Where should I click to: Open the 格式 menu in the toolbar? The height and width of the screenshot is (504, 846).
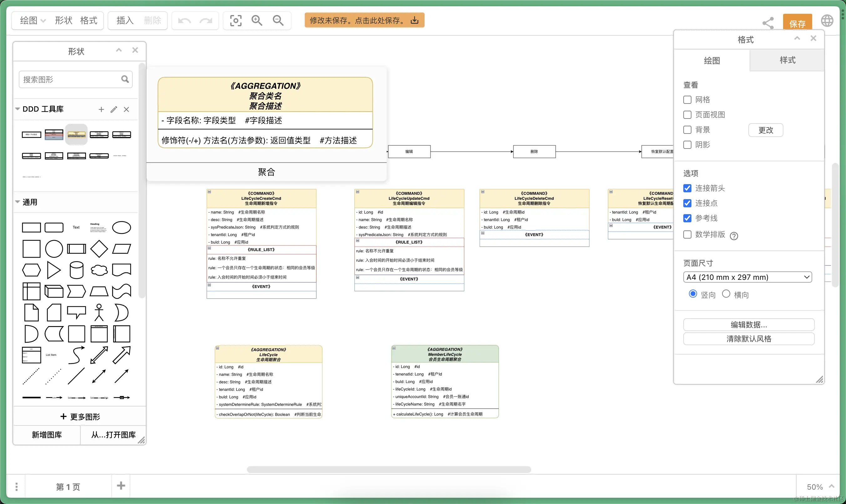coord(89,21)
